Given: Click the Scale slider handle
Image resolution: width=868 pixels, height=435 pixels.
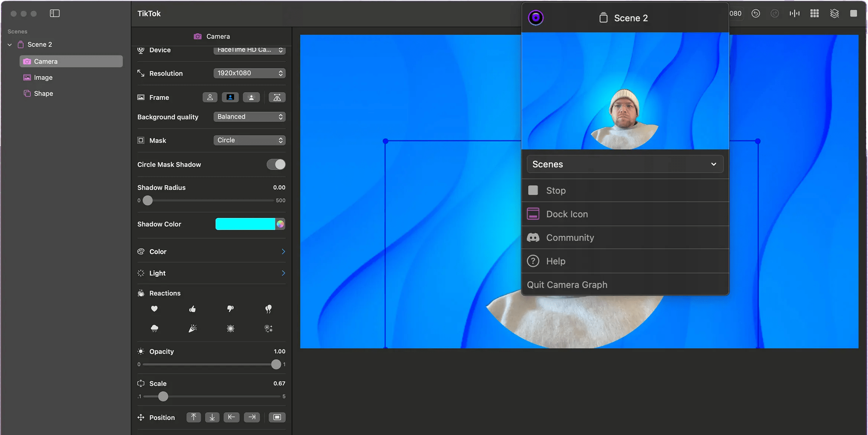Looking at the screenshot, I should click(163, 396).
